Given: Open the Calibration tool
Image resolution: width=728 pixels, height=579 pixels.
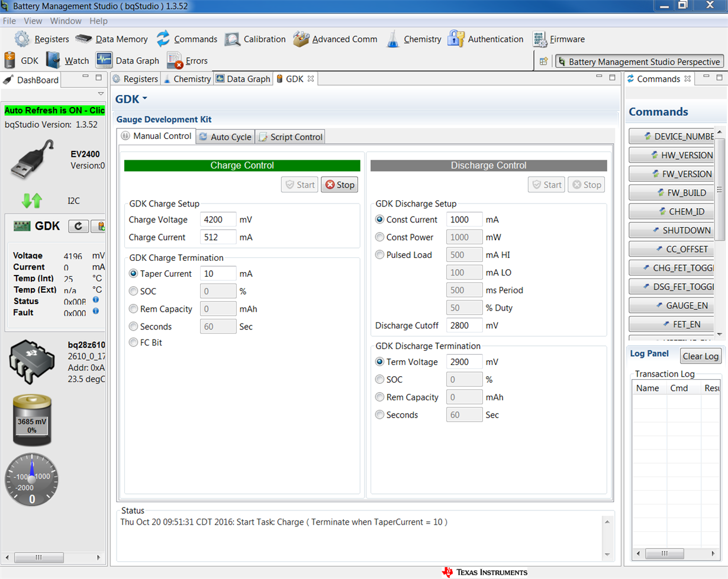Looking at the screenshot, I should tap(255, 39).
